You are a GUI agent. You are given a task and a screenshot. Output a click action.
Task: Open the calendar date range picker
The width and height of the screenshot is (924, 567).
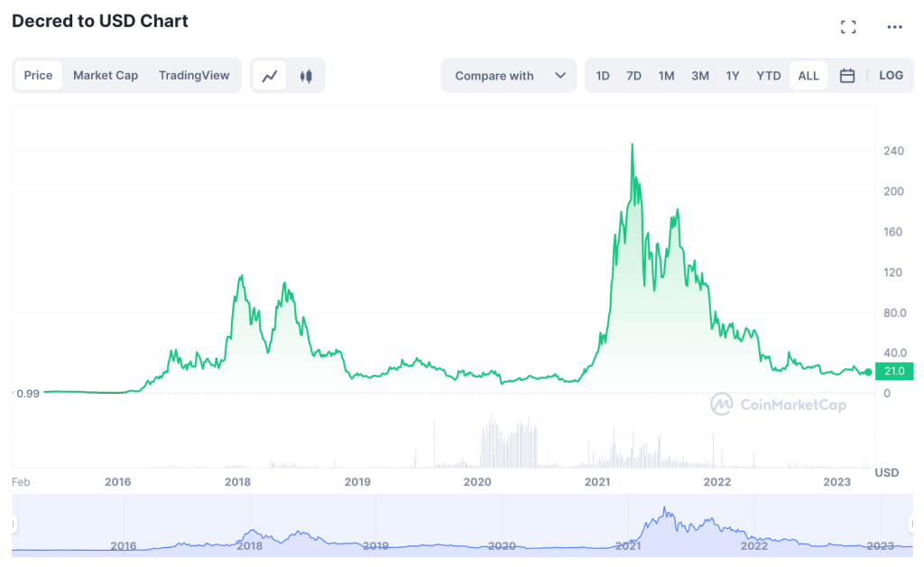(x=846, y=76)
